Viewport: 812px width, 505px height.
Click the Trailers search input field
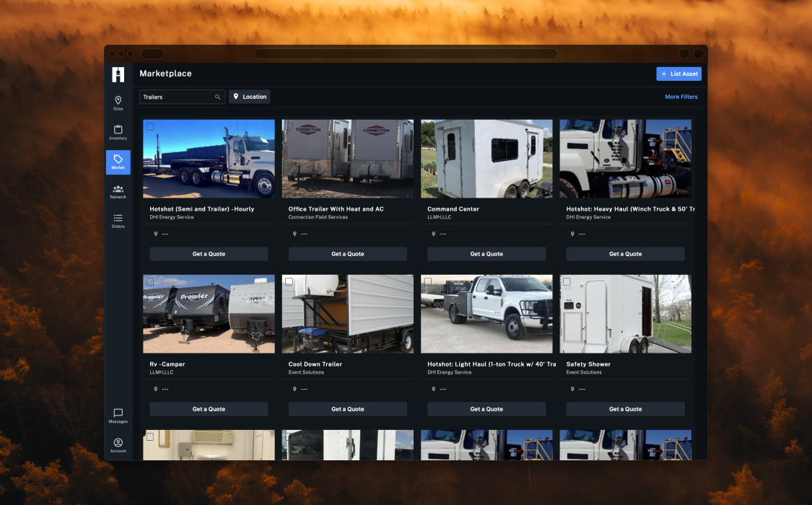(x=182, y=97)
